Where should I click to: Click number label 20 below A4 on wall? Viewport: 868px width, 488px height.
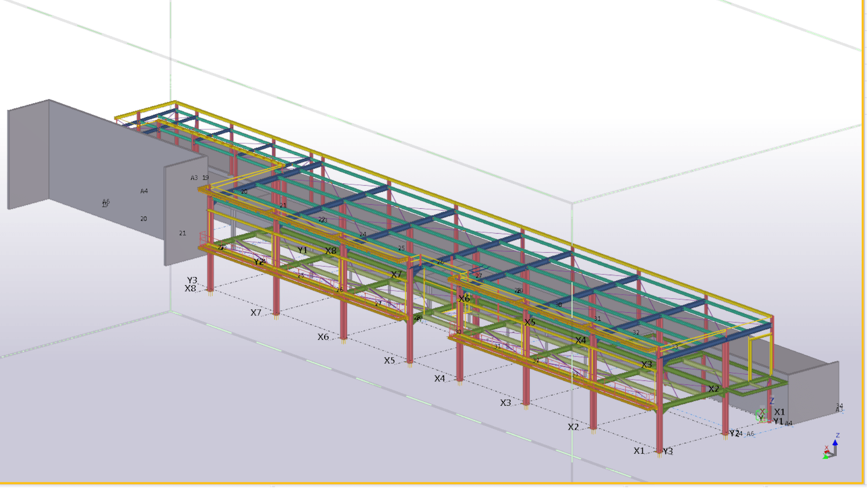click(143, 219)
